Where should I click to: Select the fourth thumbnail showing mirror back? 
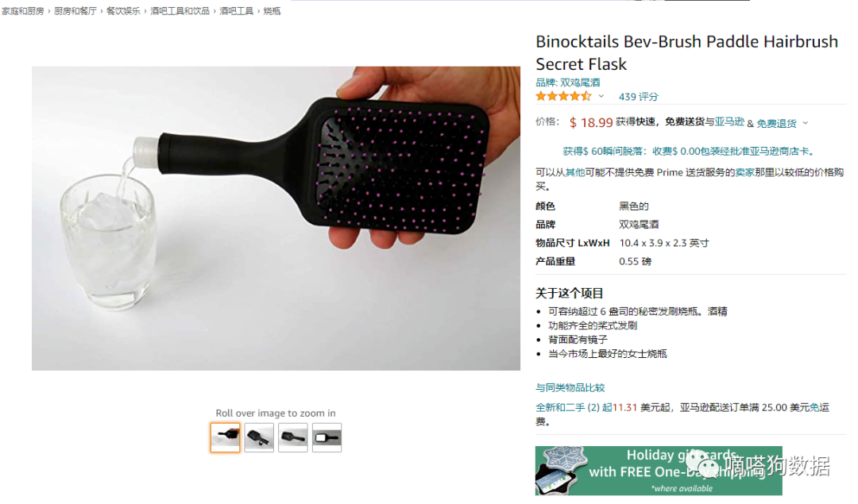pos(327,437)
